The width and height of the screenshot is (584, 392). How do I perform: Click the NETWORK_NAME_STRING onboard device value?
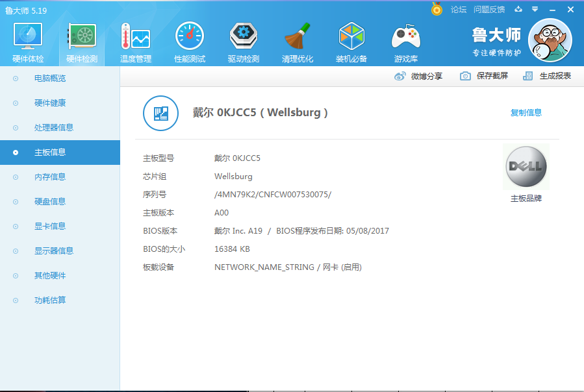click(288, 267)
